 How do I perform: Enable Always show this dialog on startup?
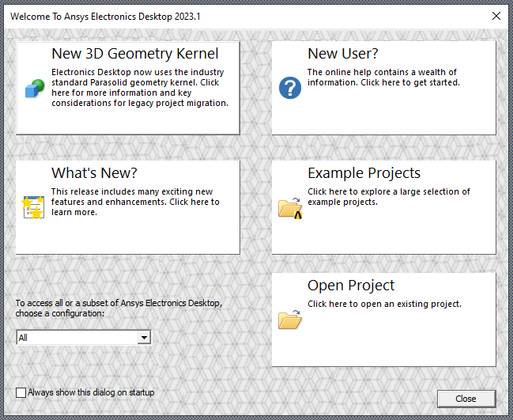click(x=21, y=392)
